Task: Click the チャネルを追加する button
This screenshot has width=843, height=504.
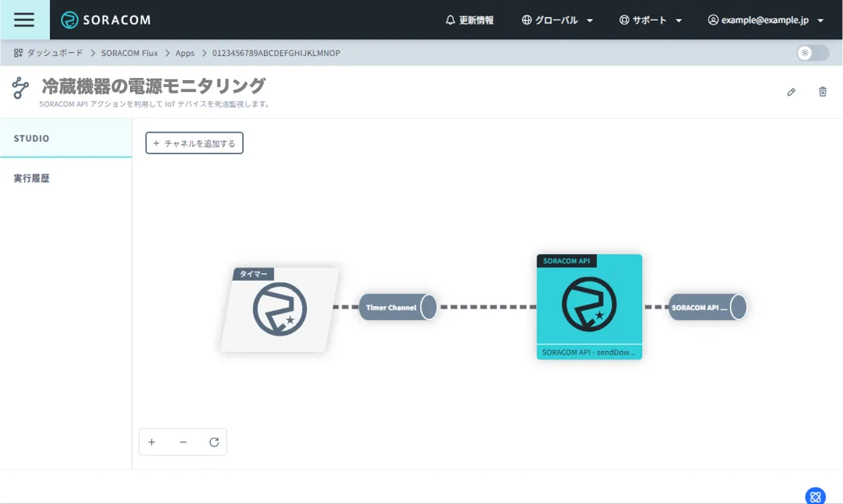Action: point(194,142)
